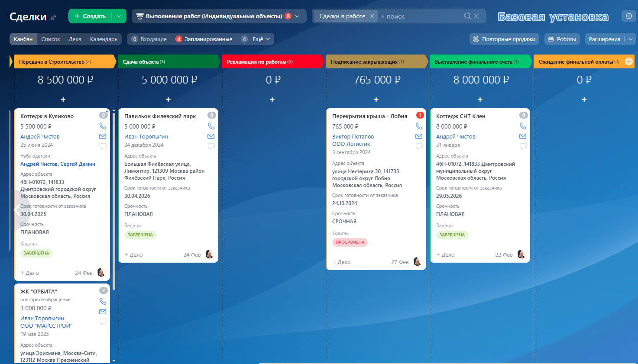
Task: Expand the Расширения dropdown arrow
Action: click(630, 39)
